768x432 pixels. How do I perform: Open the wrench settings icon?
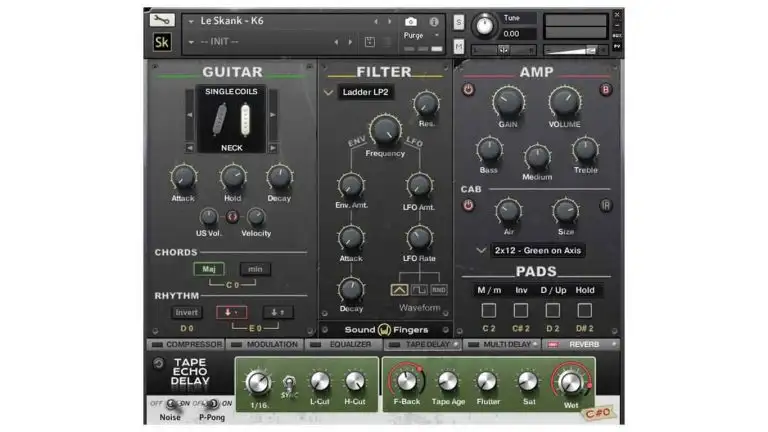point(162,20)
